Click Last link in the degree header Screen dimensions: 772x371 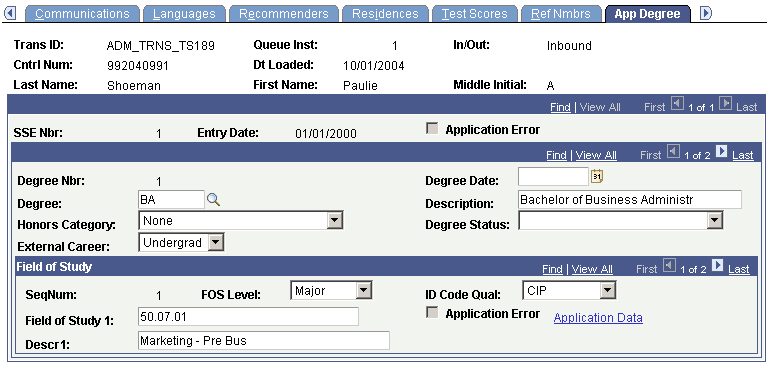point(743,155)
